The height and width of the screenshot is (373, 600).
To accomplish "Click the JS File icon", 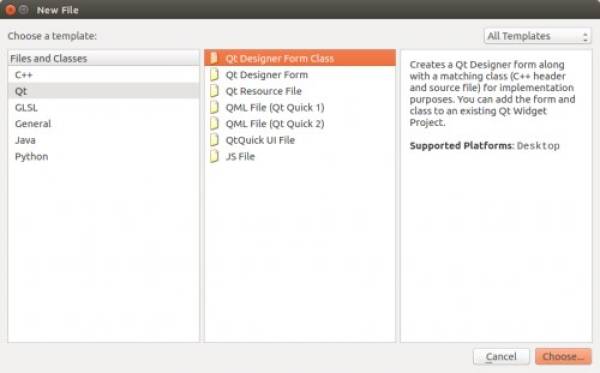I will click(214, 156).
